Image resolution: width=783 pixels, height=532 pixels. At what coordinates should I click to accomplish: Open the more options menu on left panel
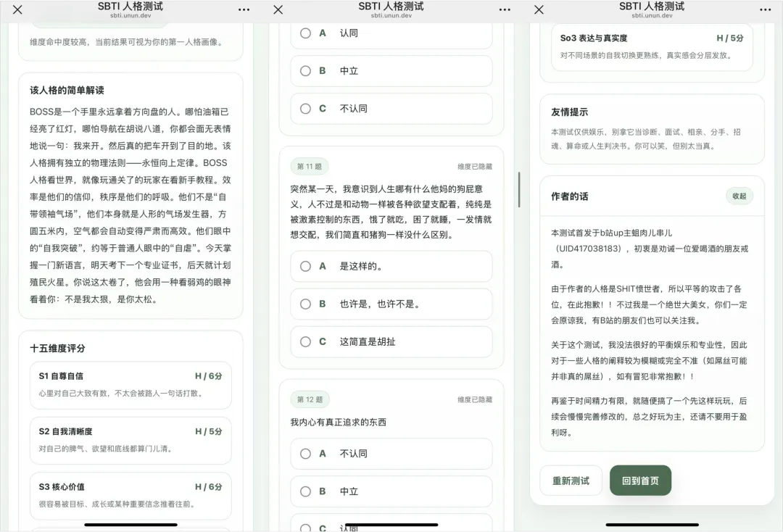(x=244, y=10)
